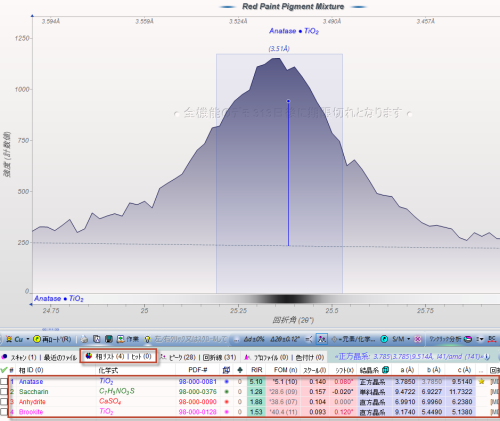Open the list options dropdown next to striped ball

pyautogui.click(x=479, y=339)
